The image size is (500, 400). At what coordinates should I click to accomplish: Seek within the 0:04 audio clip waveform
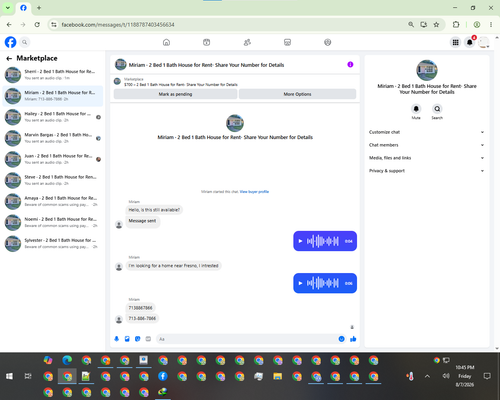point(323,241)
